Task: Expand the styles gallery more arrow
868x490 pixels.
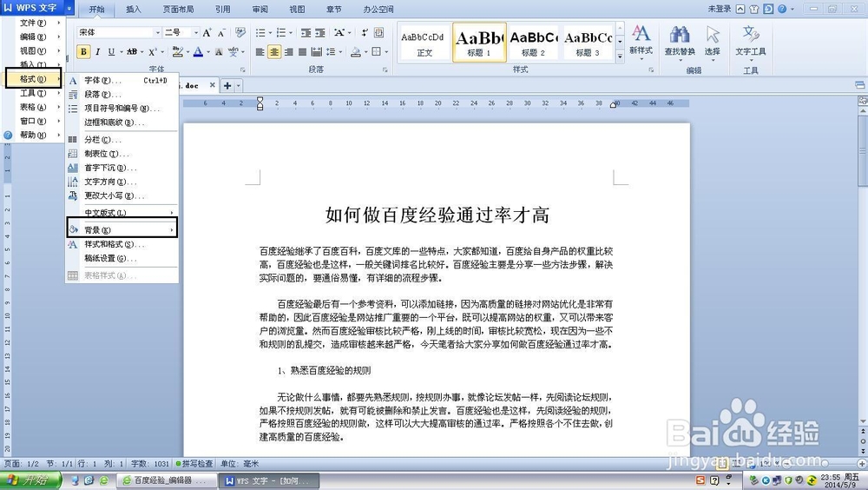Action: [x=620, y=56]
